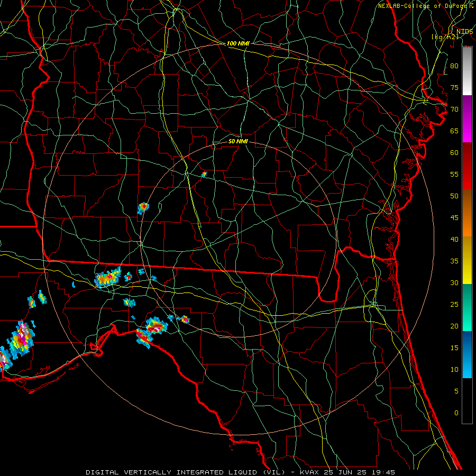Image resolution: width=476 pixels, height=476 pixels.
Task: Click the "100 NMI" range ring label
Action: click(238, 43)
